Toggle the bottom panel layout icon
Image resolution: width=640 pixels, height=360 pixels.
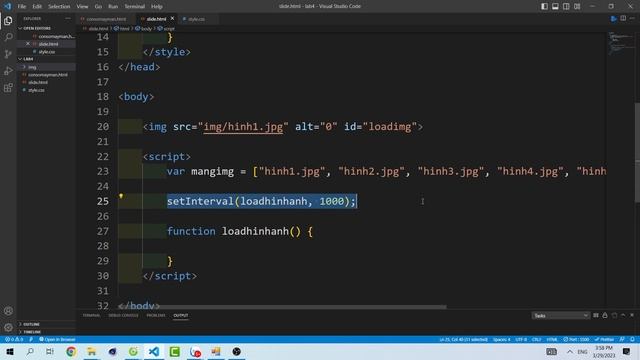(x=555, y=6)
